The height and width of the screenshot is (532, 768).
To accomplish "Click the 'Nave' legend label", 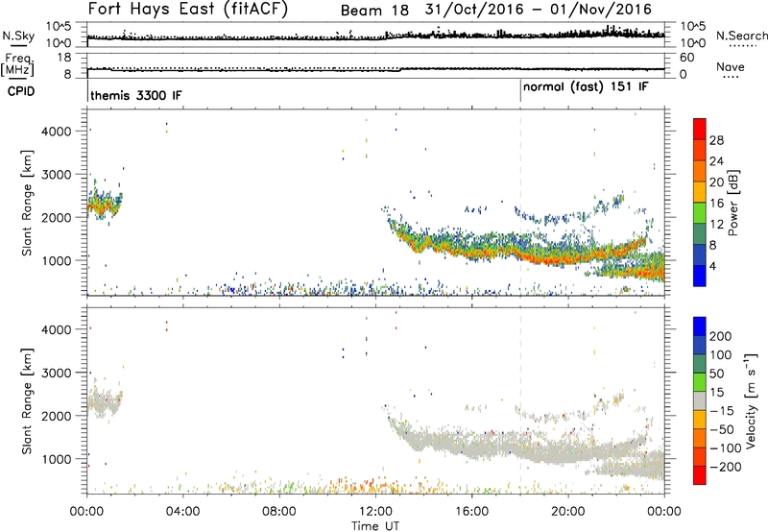I will pos(731,67).
